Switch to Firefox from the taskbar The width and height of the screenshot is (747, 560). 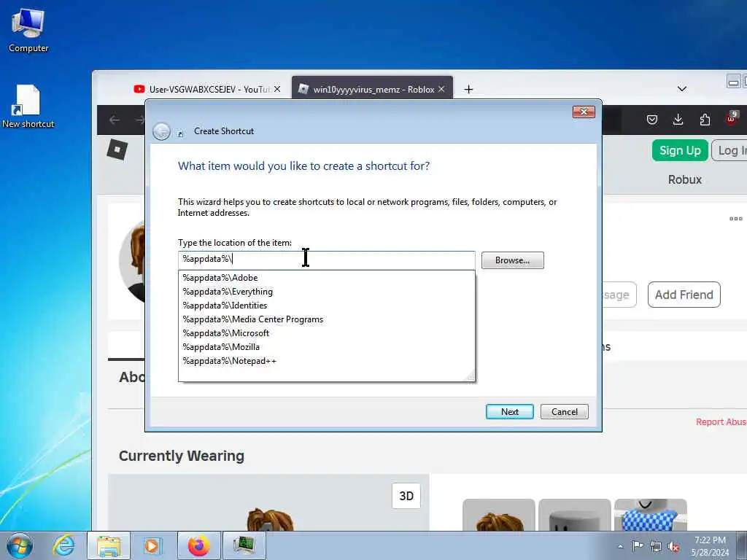tap(198, 545)
